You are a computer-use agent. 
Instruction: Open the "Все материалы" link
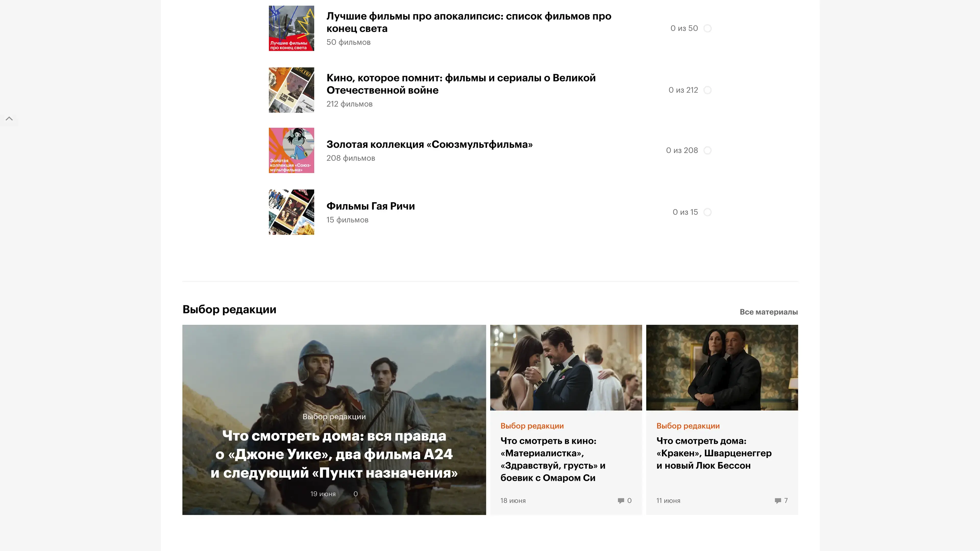tap(768, 312)
